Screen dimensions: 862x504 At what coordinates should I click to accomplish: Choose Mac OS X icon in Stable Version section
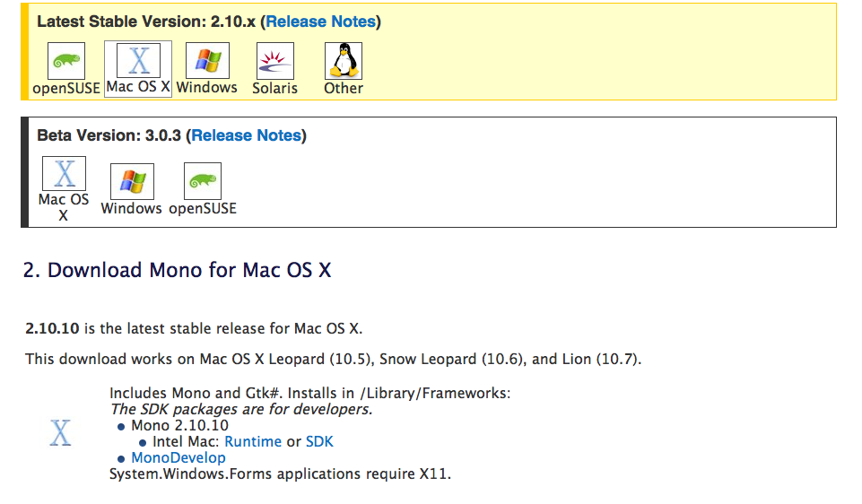[x=138, y=60]
